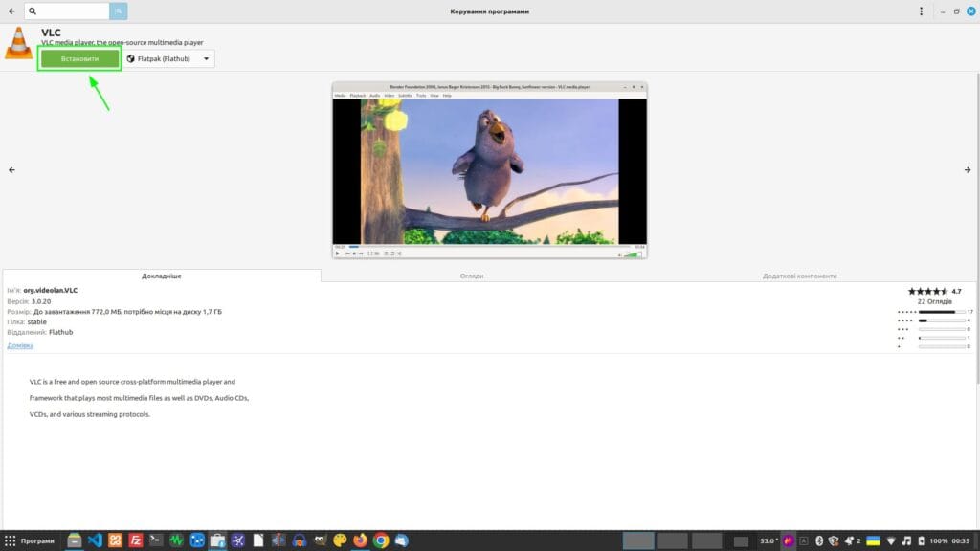This screenshot has width=980, height=551.
Task: Launch FileZilla from the taskbar
Action: 135,540
